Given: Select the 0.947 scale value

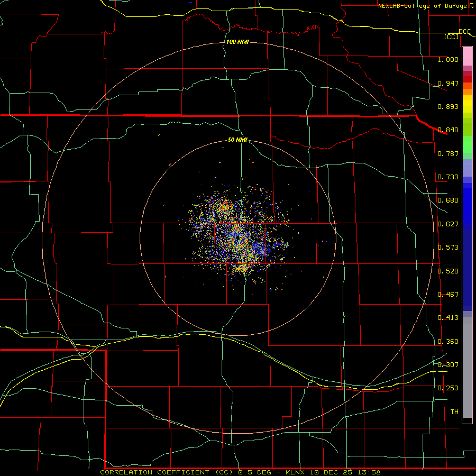Looking at the screenshot, I should pyautogui.click(x=448, y=83).
